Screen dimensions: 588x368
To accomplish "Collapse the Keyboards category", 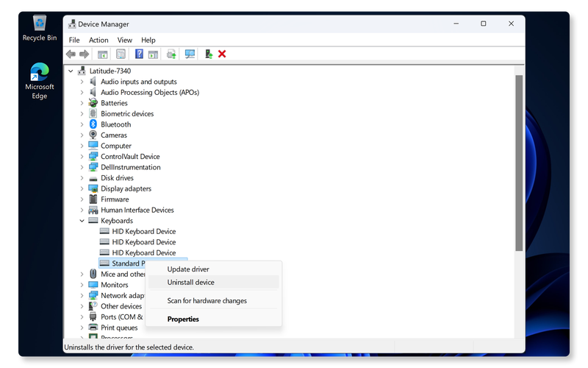I will 82,221.
